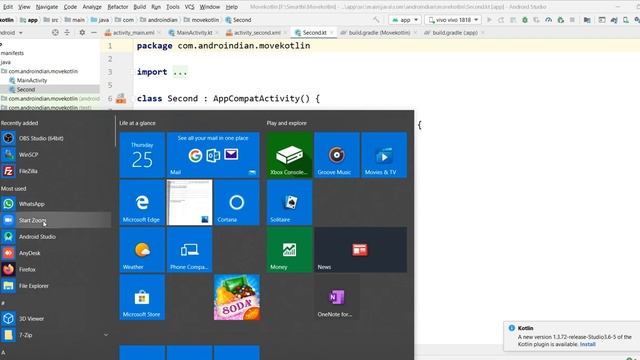
Task: Open the Groove Music tile
Action: tap(337, 155)
